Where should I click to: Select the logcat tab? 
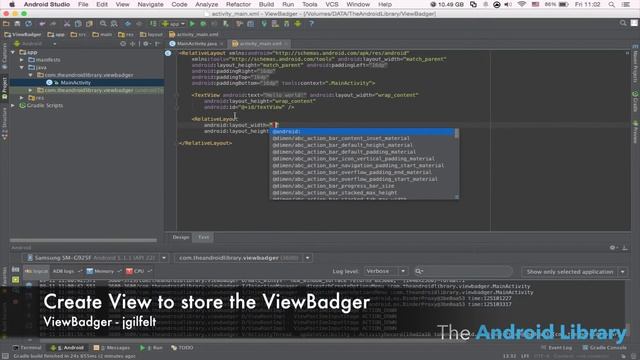(x=37, y=271)
